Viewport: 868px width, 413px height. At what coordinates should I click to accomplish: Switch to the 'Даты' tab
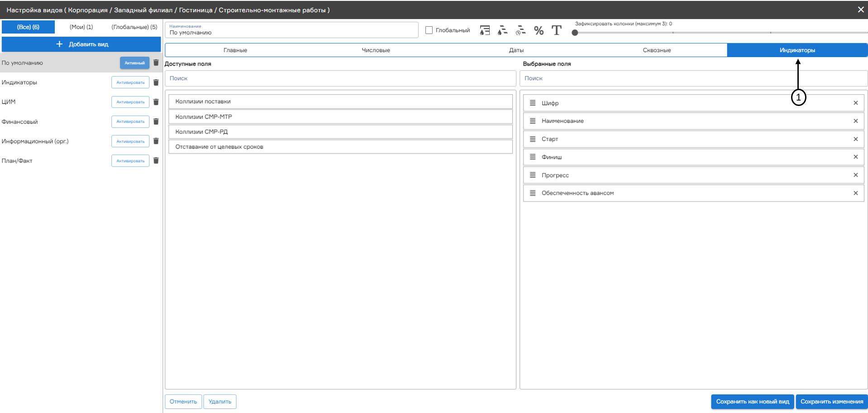click(x=516, y=50)
